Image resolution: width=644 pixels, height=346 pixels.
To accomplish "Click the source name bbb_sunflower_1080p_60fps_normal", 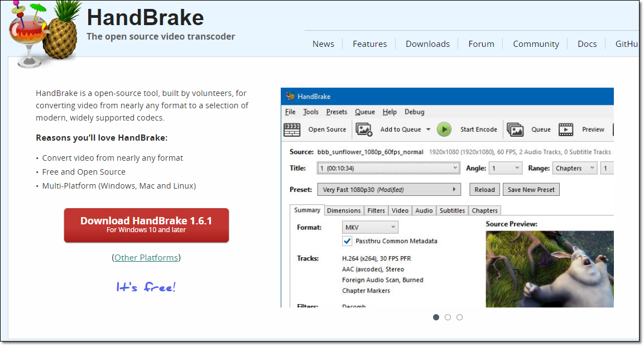I will tap(370, 152).
